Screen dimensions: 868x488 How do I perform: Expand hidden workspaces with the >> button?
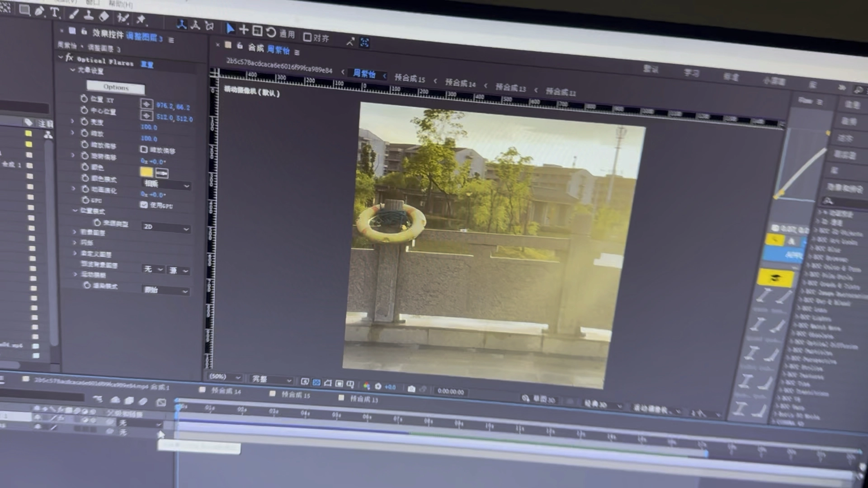point(841,88)
